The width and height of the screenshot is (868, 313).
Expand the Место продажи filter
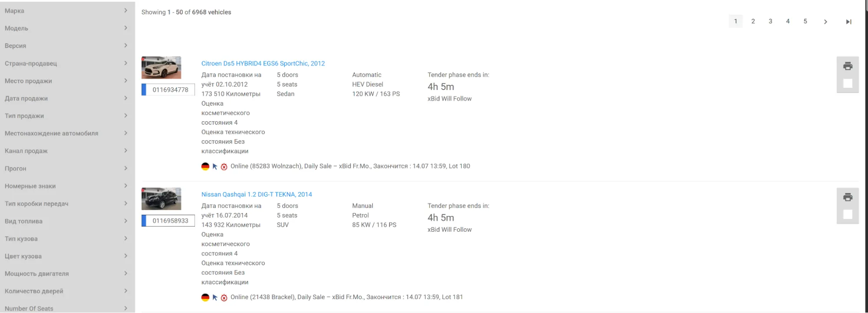67,81
